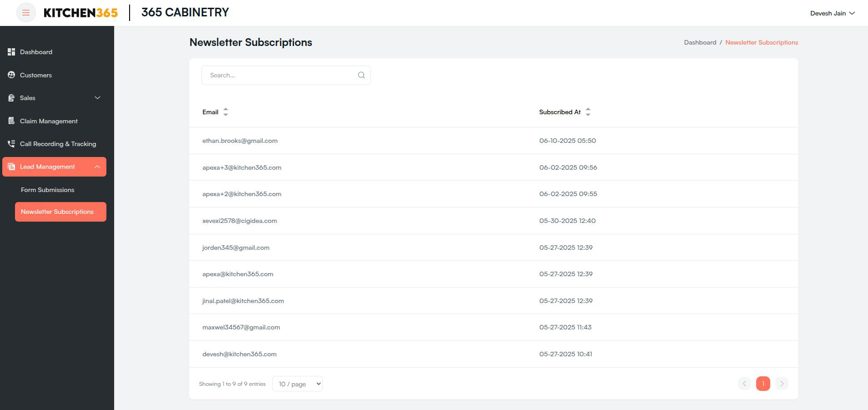This screenshot has width=868, height=410.
Task: Select devesh@kitchen365.com email cell
Action: click(239, 354)
